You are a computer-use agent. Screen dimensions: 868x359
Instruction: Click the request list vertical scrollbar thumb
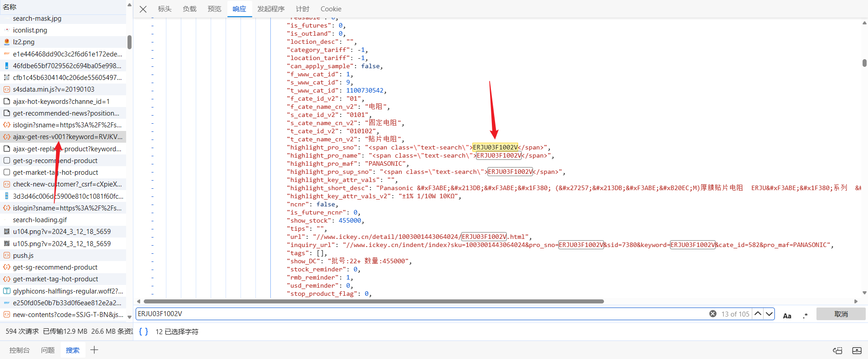[130, 42]
